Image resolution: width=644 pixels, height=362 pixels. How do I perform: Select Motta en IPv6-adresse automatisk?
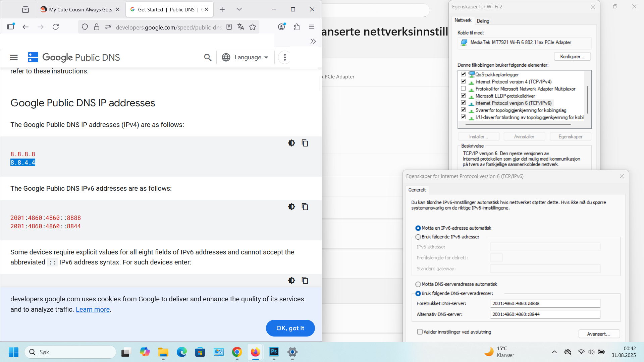tap(418, 228)
